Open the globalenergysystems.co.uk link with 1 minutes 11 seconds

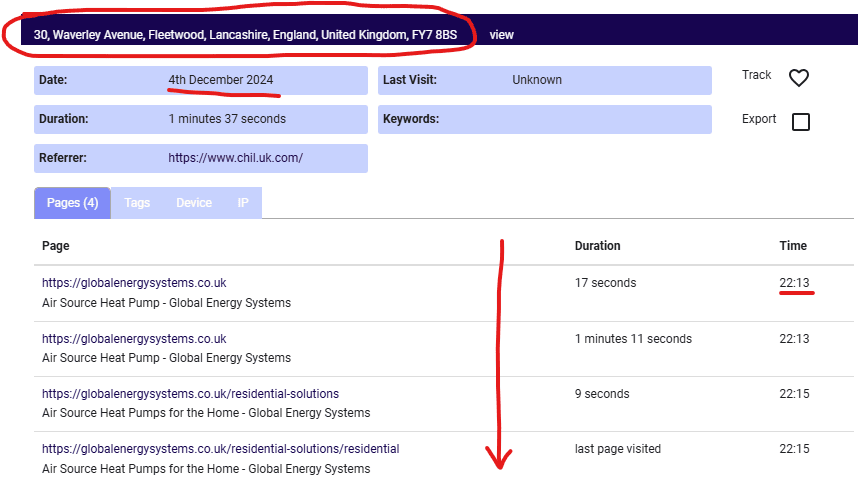(134, 339)
